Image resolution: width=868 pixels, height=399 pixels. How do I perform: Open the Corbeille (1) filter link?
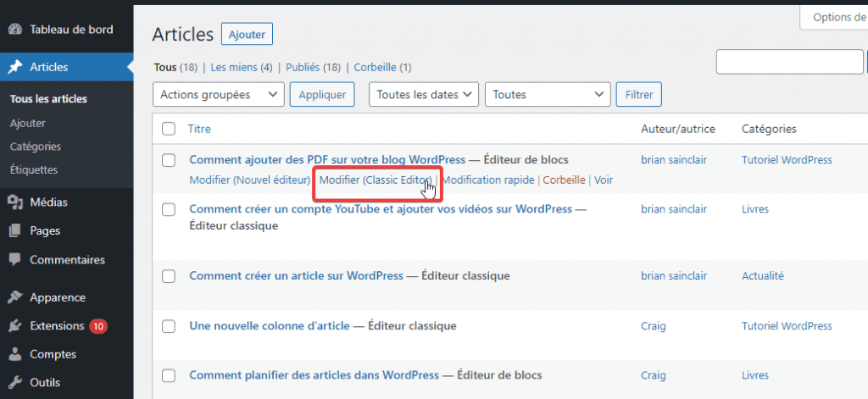pyautogui.click(x=382, y=68)
